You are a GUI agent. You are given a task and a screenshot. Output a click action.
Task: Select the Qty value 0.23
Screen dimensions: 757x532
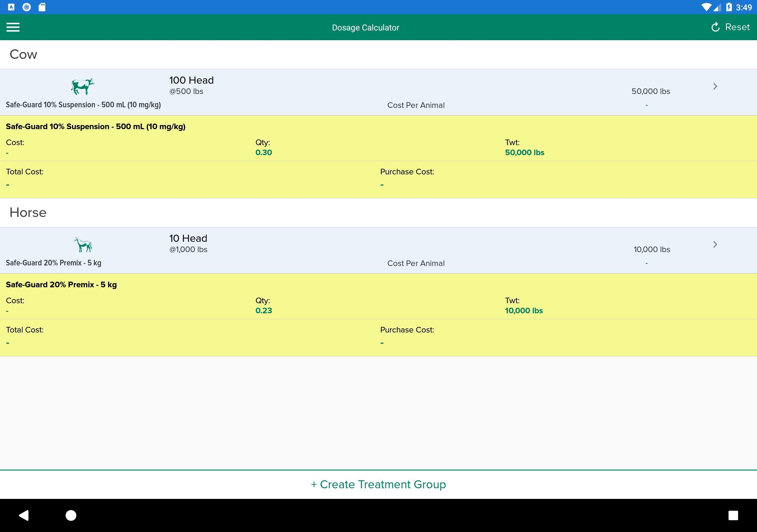263,311
